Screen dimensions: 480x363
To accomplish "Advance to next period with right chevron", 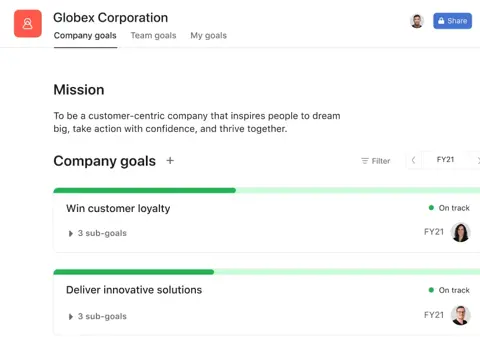I will coord(477,160).
